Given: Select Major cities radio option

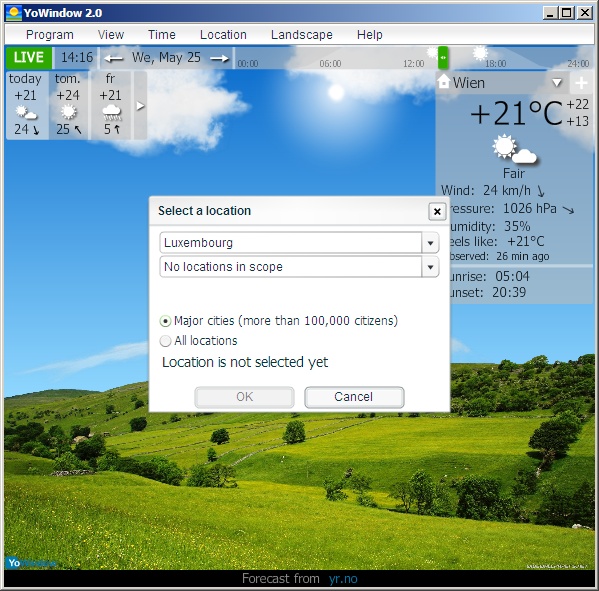Looking at the screenshot, I should 165,321.
